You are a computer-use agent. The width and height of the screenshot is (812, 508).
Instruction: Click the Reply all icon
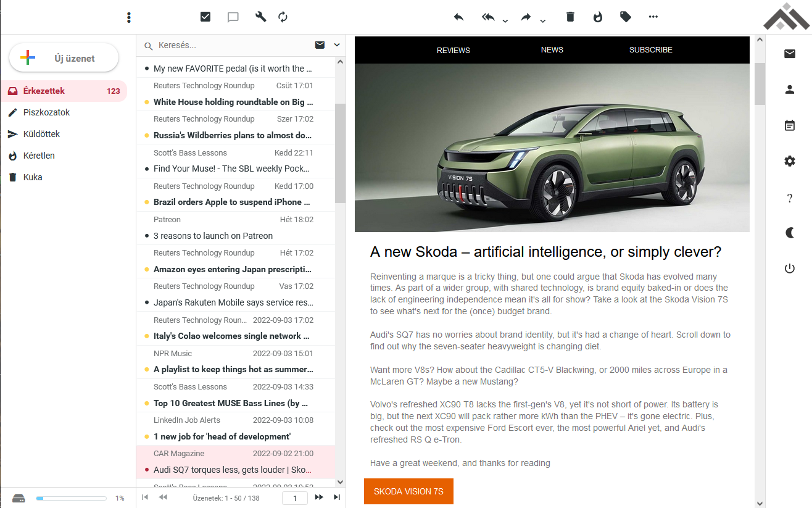click(x=489, y=17)
